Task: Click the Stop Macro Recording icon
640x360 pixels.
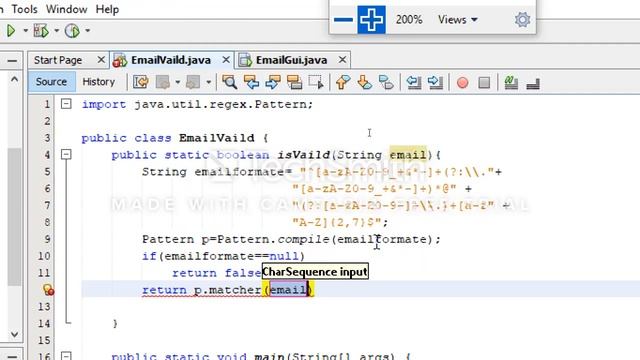Action: pyautogui.click(x=484, y=82)
